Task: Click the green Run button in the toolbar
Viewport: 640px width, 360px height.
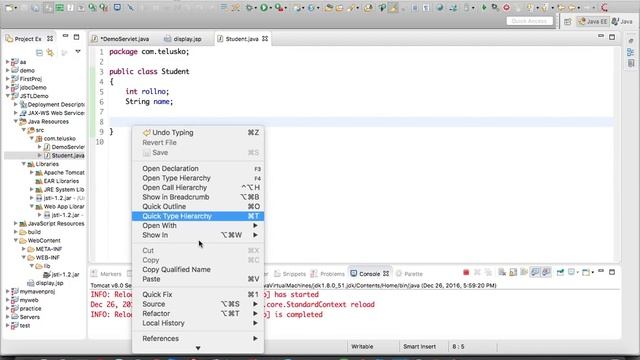Action: coord(264,7)
